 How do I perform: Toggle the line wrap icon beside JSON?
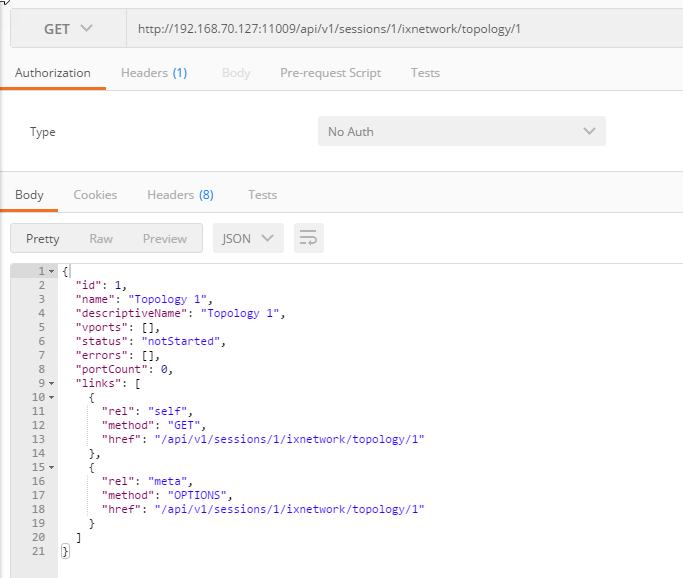coord(309,238)
